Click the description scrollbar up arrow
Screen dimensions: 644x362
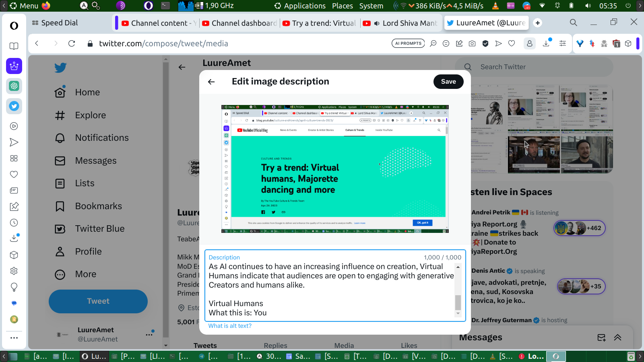458,267
